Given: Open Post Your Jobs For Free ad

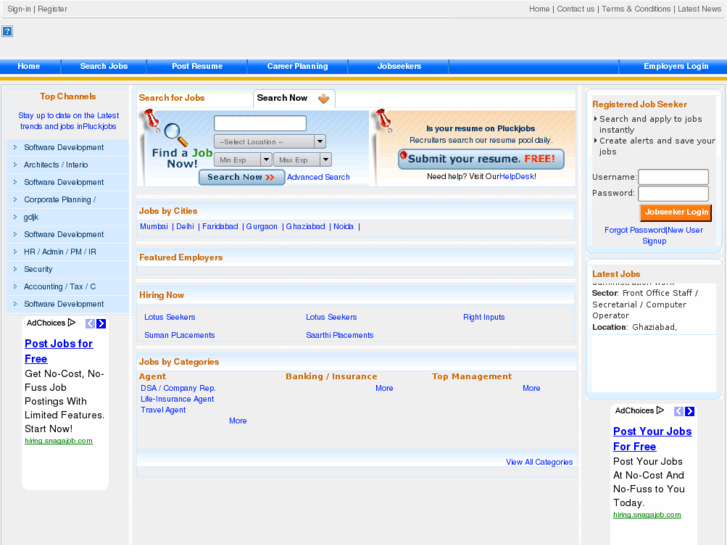Looking at the screenshot, I should [x=652, y=439].
